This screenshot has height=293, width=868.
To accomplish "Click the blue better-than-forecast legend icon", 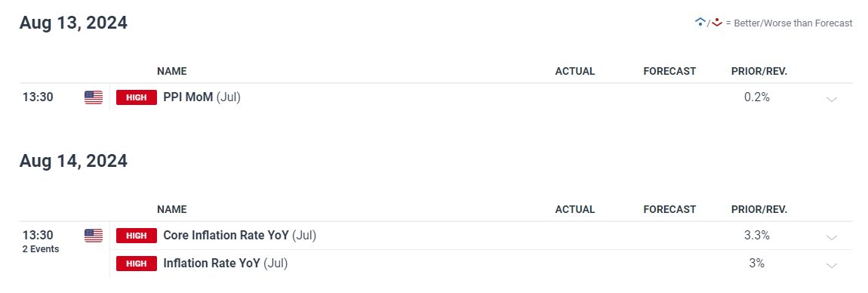I will point(700,23).
